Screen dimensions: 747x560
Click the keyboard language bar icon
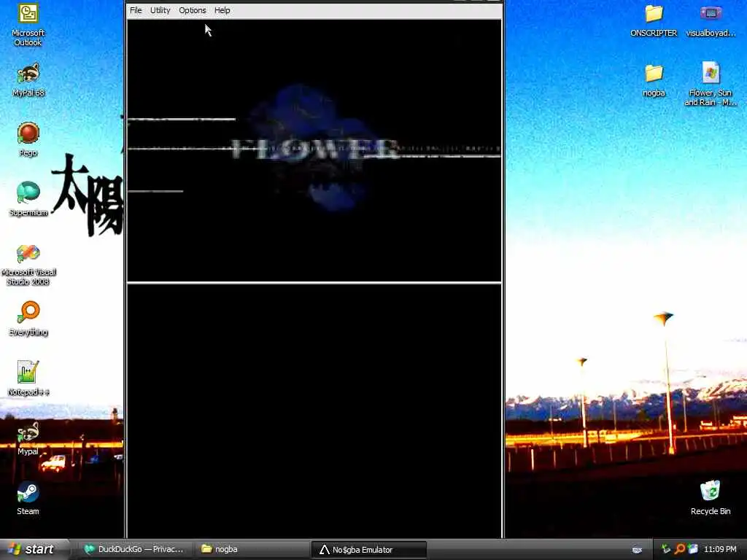point(637,550)
